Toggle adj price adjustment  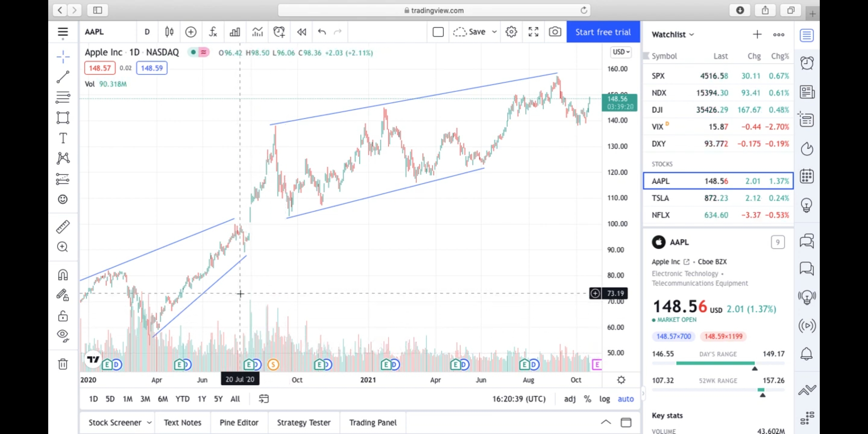[x=570, y=399]
